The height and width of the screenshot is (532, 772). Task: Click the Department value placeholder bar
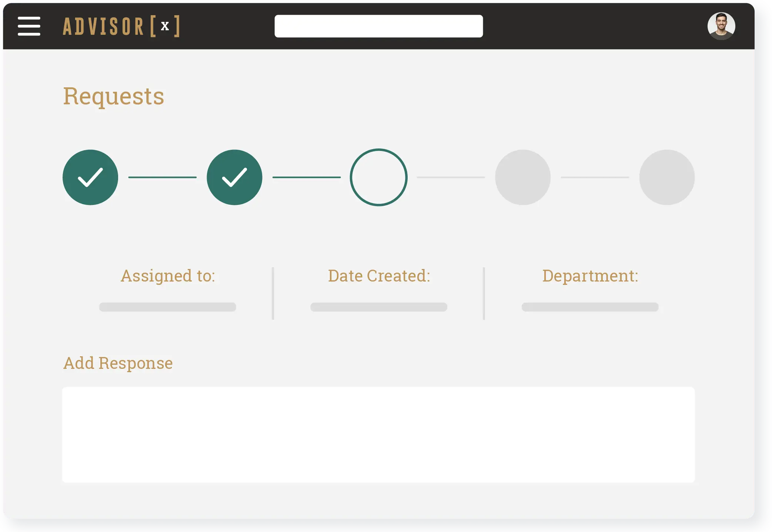[590, 307]
